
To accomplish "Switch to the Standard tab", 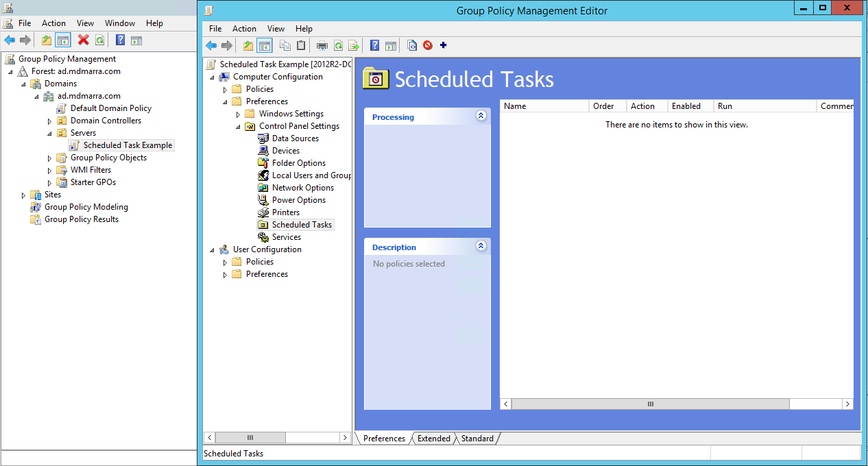I will [477, 439].
